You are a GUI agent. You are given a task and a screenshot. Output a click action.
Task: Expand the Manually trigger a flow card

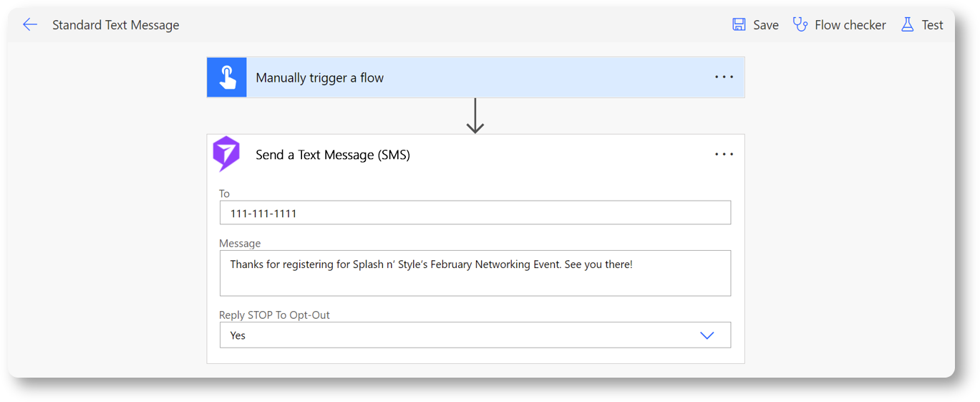(x=319, y=78)
